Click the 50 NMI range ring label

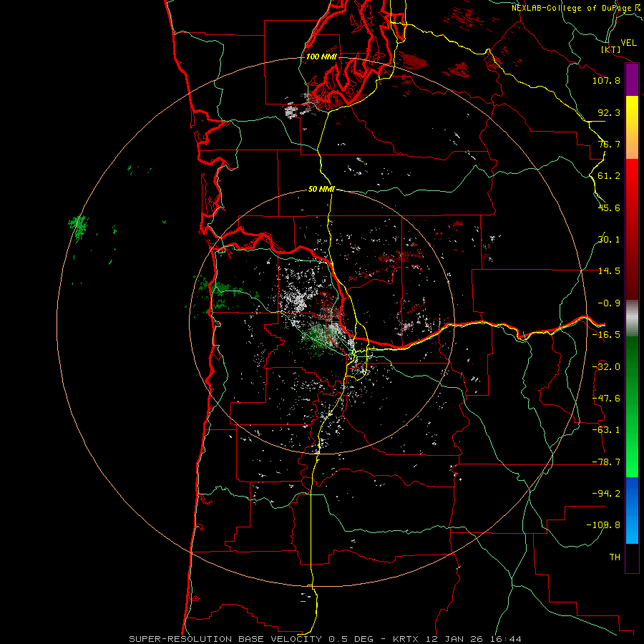click(x=321, y=190)
